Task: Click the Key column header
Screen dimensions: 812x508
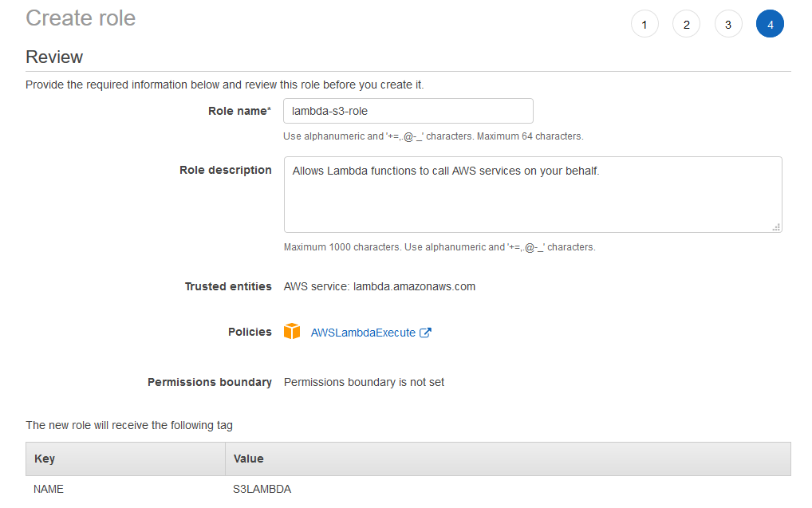Action: 126,459
